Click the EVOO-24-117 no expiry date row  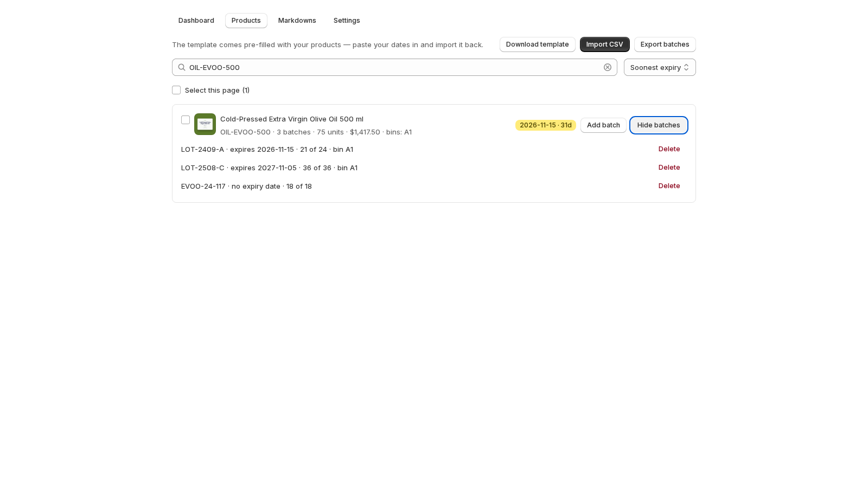pos(246,186)
